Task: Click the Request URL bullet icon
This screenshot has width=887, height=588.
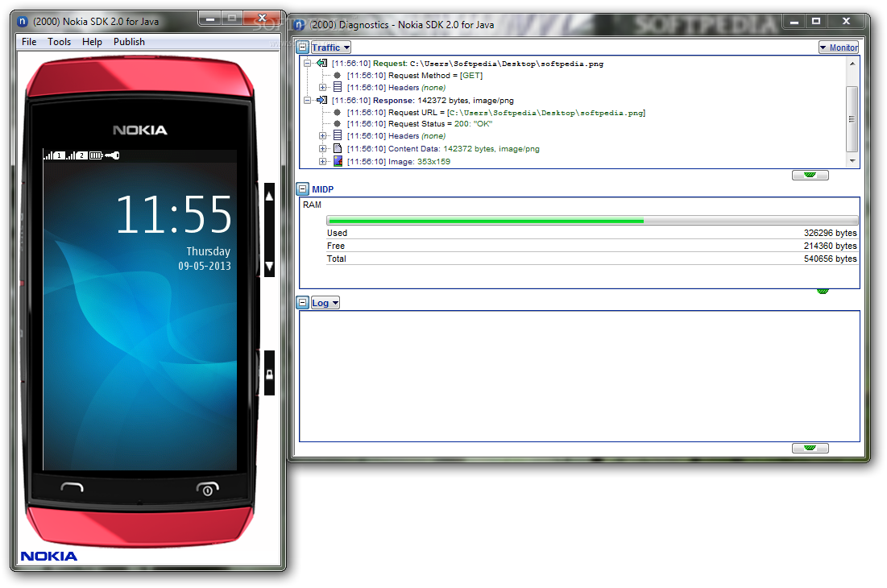Action: pyautogui.click(x=337, y=113)
